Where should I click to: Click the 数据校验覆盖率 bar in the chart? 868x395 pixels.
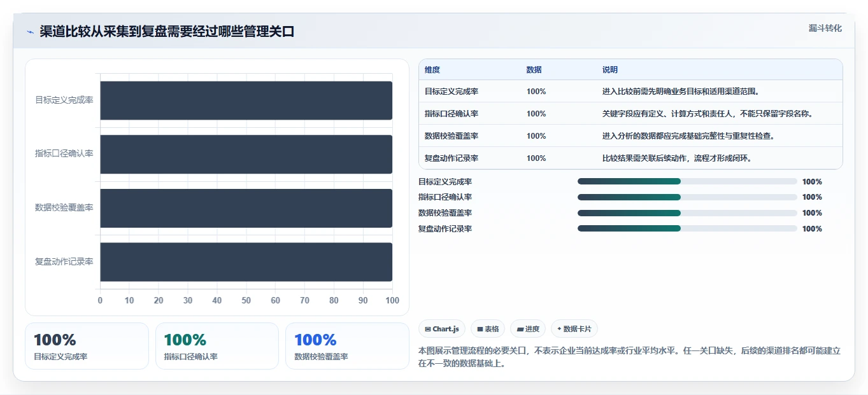click(246, 208)
